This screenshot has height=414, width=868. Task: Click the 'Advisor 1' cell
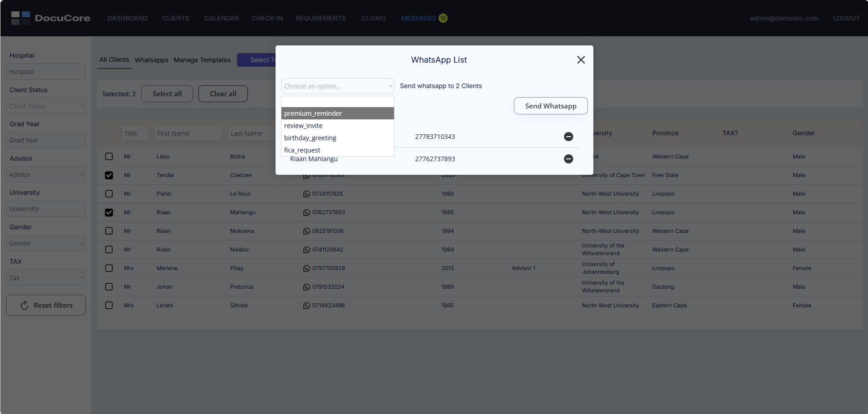523,268
